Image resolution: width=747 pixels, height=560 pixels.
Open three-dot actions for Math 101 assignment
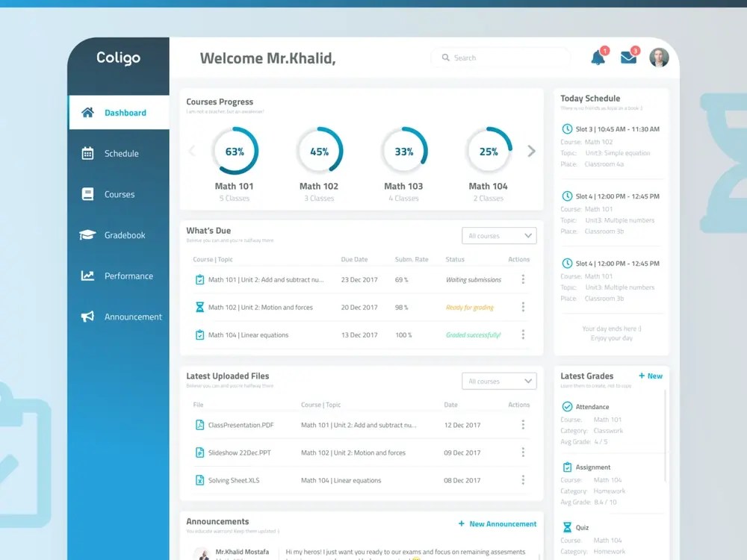(523, 279)
